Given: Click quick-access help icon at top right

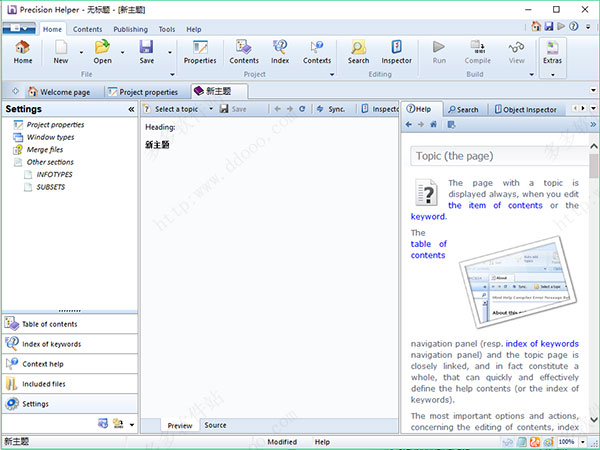Looking at the screenshot, I should pos(574,26).
